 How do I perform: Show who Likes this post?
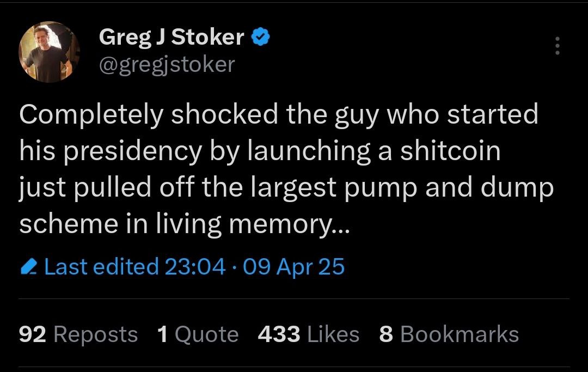click(333, 334)
